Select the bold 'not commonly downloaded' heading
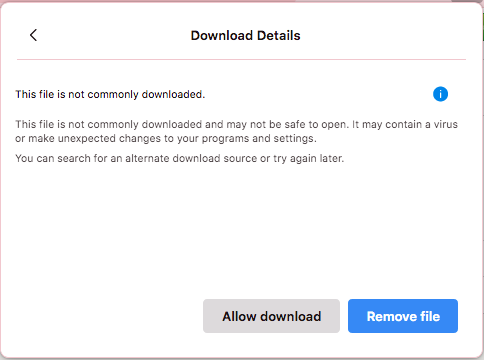The height and width of the screenshot is (360, 484). click(110, 94)
